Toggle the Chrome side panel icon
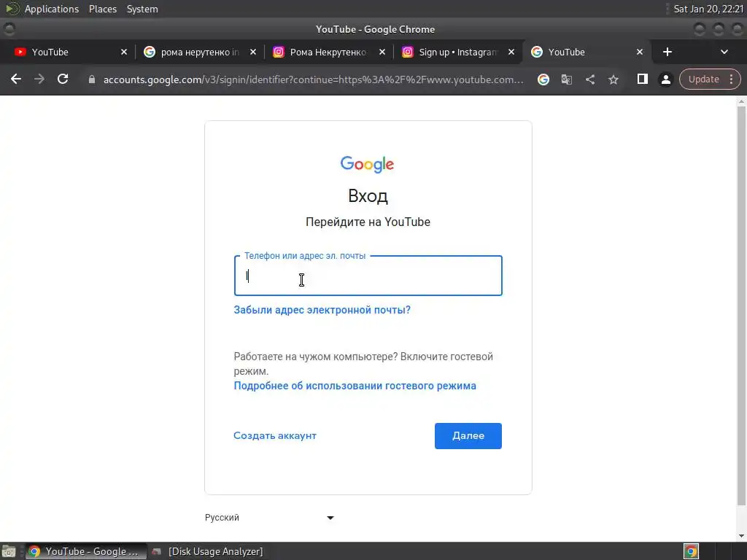This screenshot has width=747, height=560. pos(642,79)
